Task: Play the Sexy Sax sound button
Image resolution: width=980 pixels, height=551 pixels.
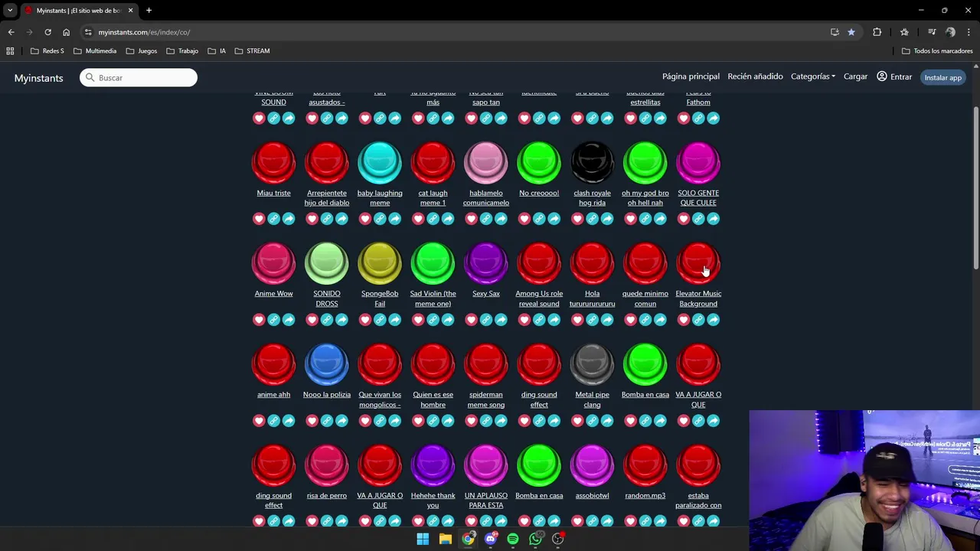Action: 486,264
